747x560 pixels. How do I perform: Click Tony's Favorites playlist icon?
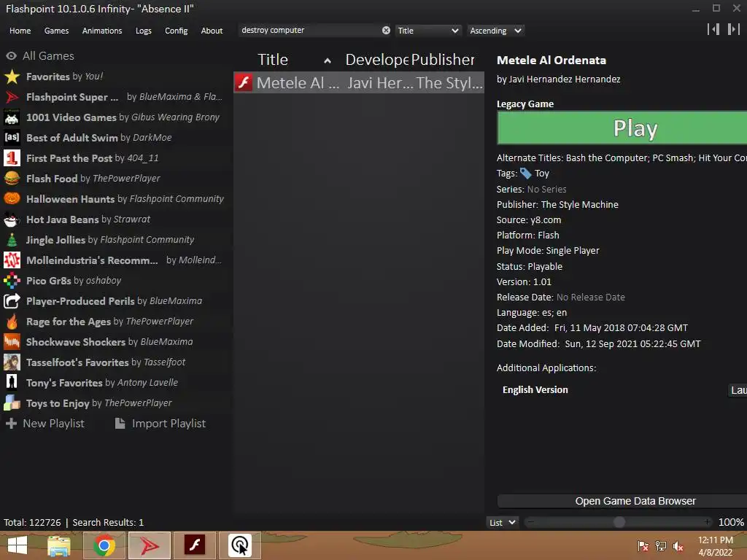tap(12, 383)
